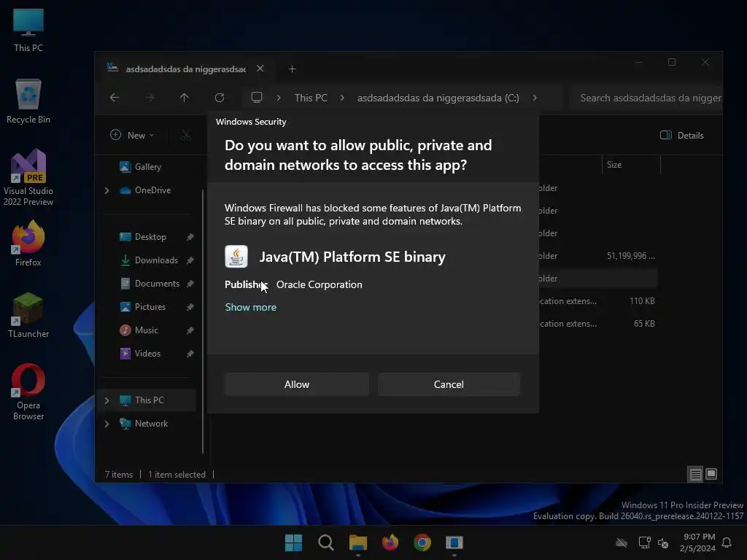The width and height of the screenshot is (747, 560).
Task: Open Pictures quick access folder
Action: pos(150,307)
